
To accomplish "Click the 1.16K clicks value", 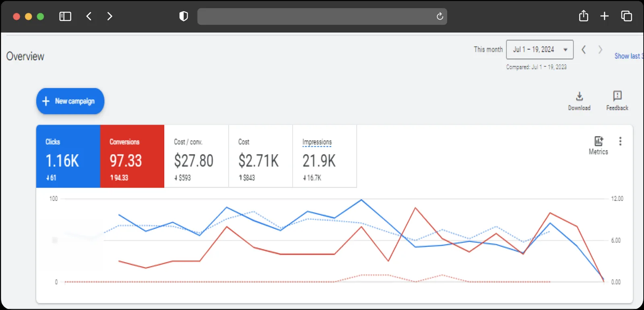I will (x=62, y=161).
